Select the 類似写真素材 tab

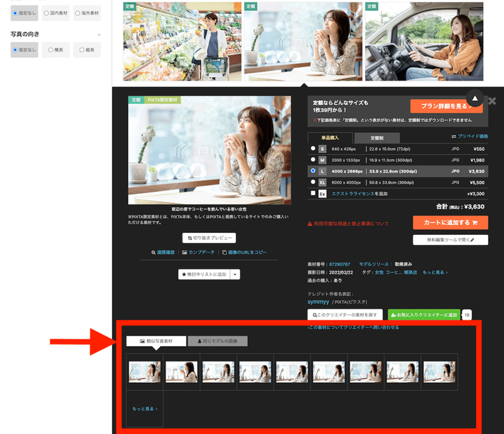156,341
